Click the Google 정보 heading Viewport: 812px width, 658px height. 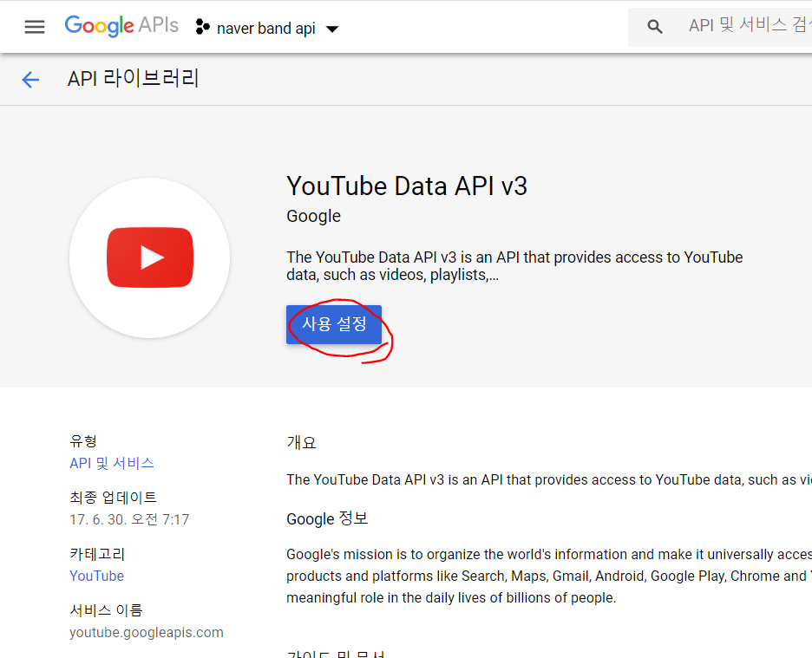pyautogui.click(x=327, y=518)
